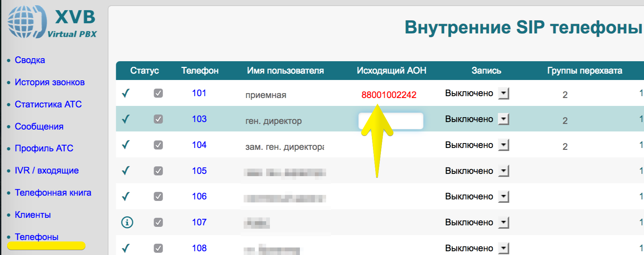This screenshot has height=255, width=644.
Task: Click the info status icon for phone 107
Action: [x=127, y=222]
